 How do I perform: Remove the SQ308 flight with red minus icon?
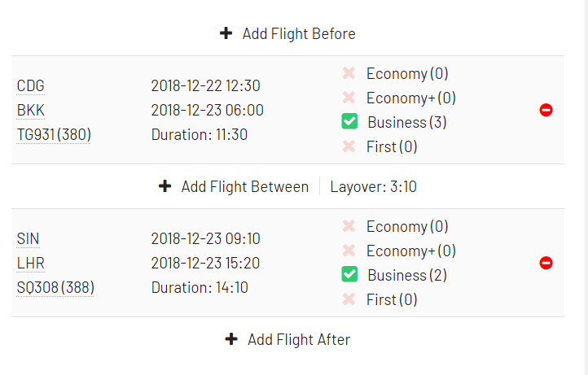[546, 263]
